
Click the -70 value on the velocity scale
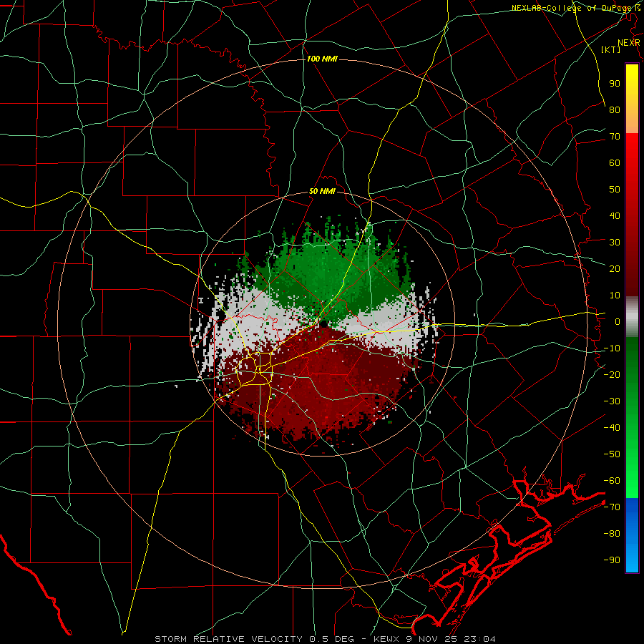(x=612, y=507)
